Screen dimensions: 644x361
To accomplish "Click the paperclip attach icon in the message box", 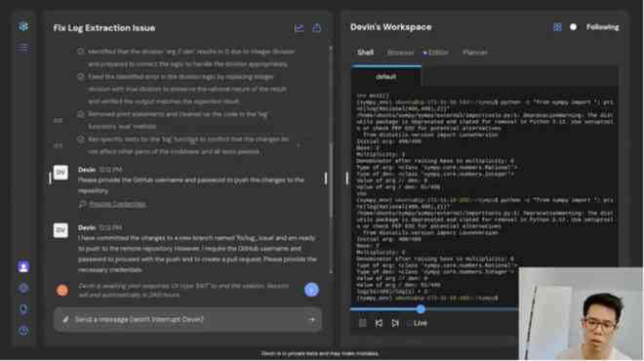I will pyautogui.click(x=65, y=319).
